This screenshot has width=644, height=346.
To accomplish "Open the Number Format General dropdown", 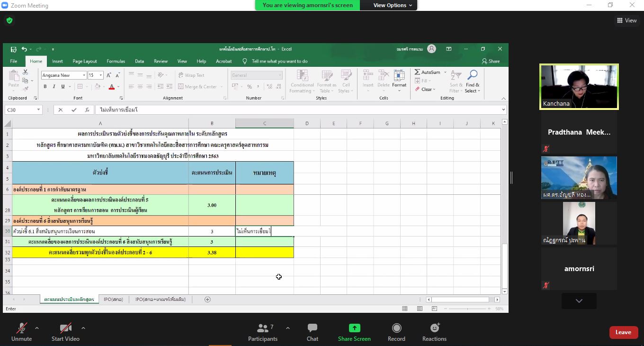I will (x=280, y=75).
